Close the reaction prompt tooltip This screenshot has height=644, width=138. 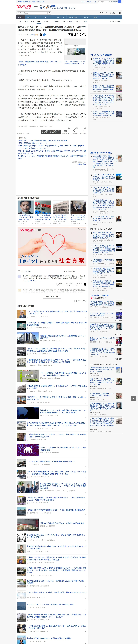coord(60,131)
